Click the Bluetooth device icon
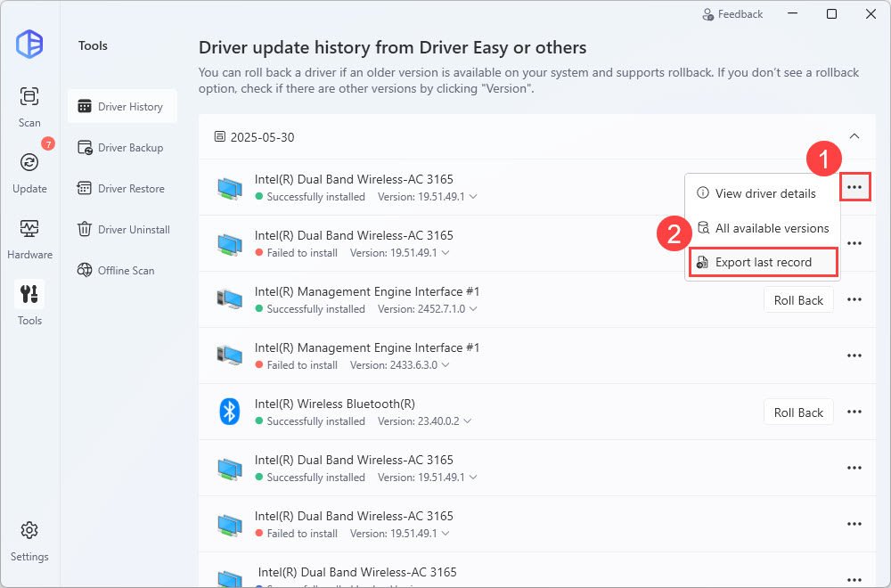Viewport: 891px width, 588px height. 230,412
